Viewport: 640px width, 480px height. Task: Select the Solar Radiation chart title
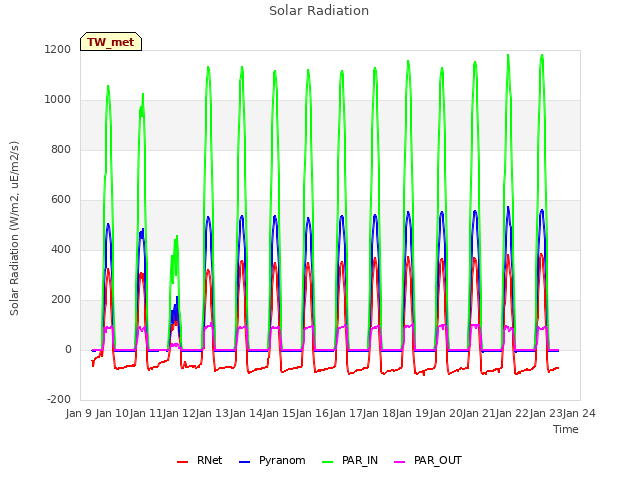319,11
